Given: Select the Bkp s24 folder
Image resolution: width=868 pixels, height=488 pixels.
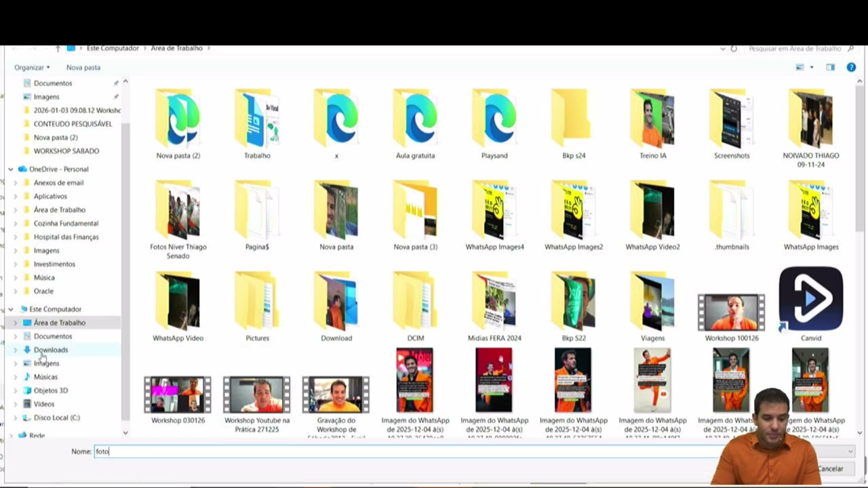Looking at the screenshot, I should pyautogui.click(x=574, y=123).
